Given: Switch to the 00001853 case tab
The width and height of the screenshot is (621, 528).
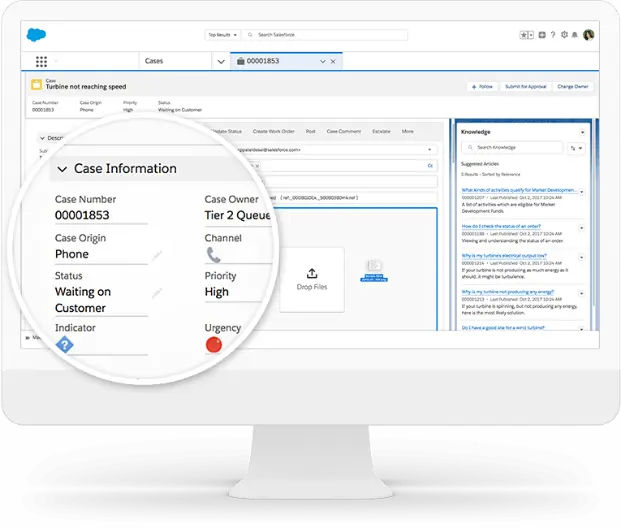Looking at the screenshot, I should pyautogui.click(x=263, y=61).
